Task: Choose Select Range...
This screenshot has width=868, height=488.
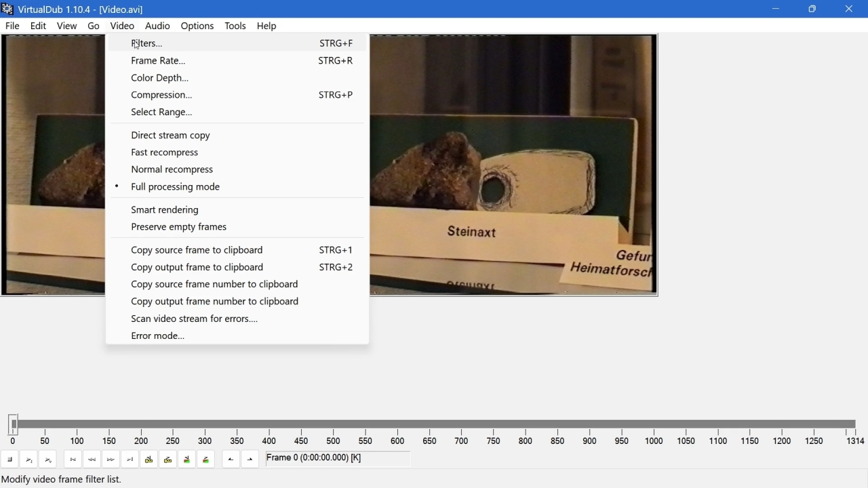Action: [x=237, y=113]
